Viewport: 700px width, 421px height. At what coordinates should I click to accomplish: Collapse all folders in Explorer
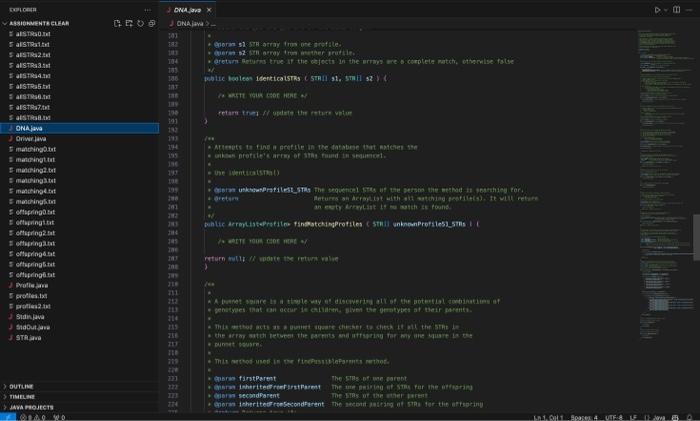coord(152,23)
